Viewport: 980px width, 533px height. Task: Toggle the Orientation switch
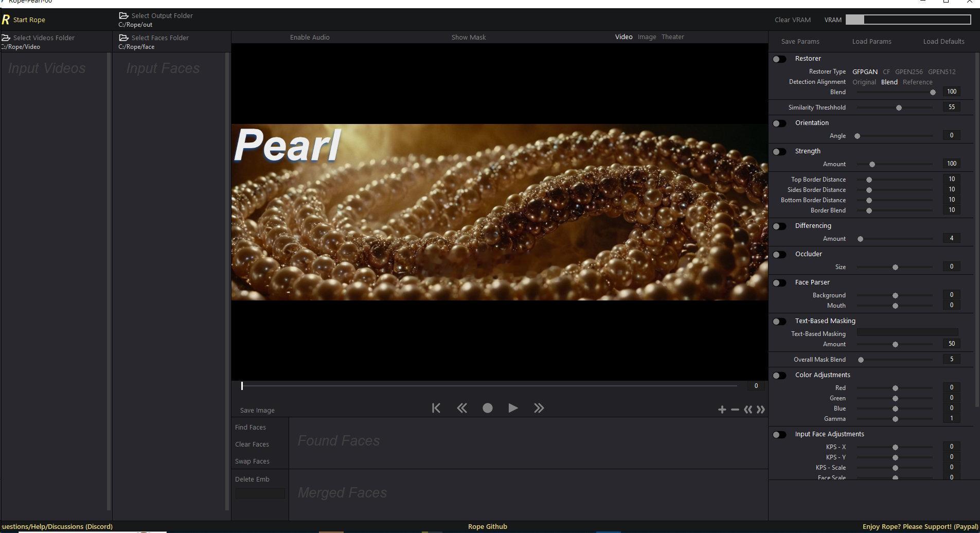(x=779, y=123)
